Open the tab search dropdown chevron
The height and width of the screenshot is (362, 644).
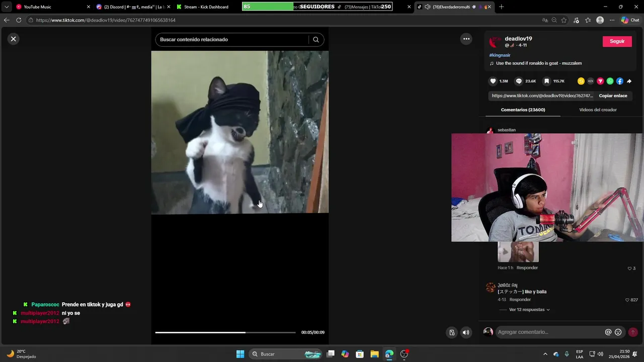click(x=7, y=7)
